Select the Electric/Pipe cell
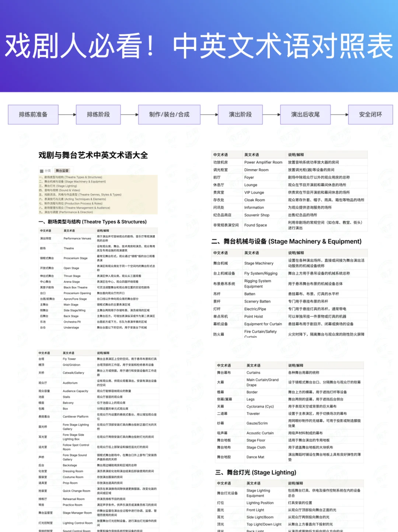398x532 pixels. pos(255,309)
